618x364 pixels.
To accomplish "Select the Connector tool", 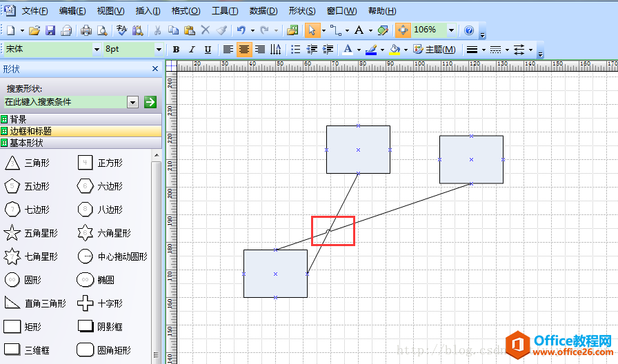I will point(336,30).
